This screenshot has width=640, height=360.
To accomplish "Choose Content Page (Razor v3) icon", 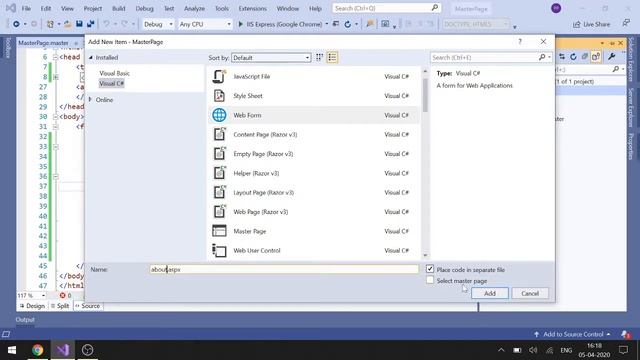I will tap(220, 134).
